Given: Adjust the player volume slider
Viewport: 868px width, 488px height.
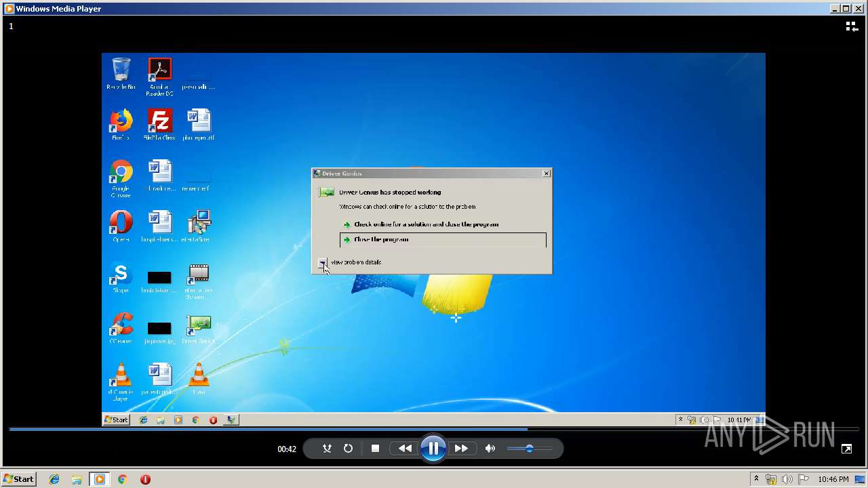Looking at the screenshot, I should click(529, 448).
